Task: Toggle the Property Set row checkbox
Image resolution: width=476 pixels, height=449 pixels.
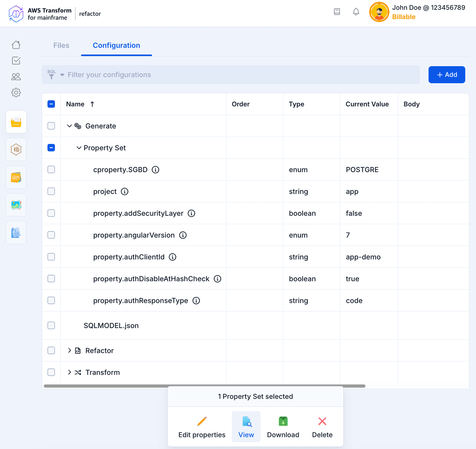Action: (51, 148)
